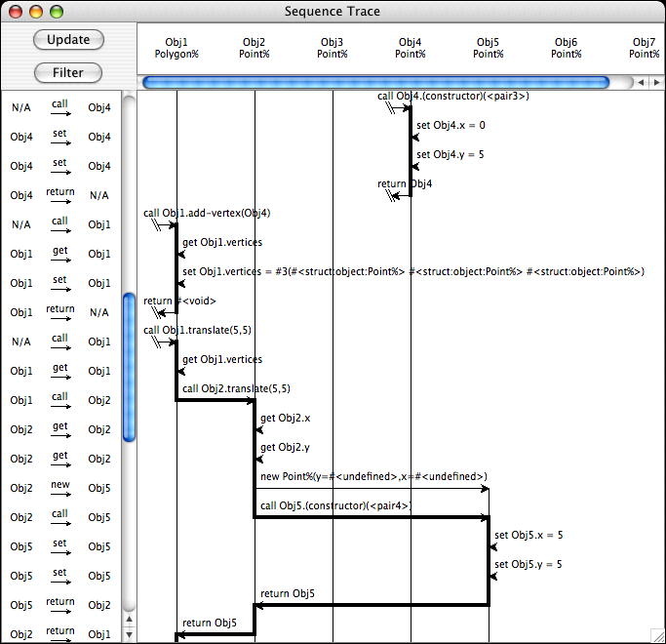Select the return arrow from Obj5 to Obj2
Image resolution: width=666 pixels, height=644 pixels.
60,605
